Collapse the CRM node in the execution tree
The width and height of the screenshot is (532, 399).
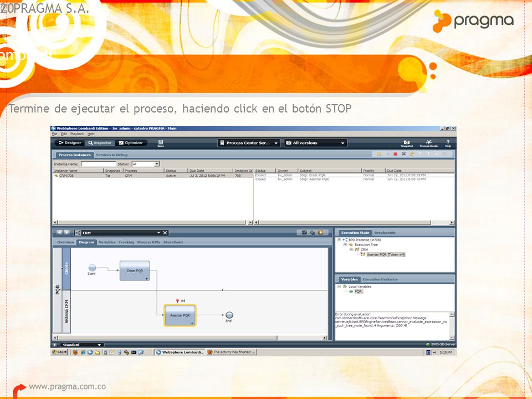pyautogui.click(x=351, y=249)
